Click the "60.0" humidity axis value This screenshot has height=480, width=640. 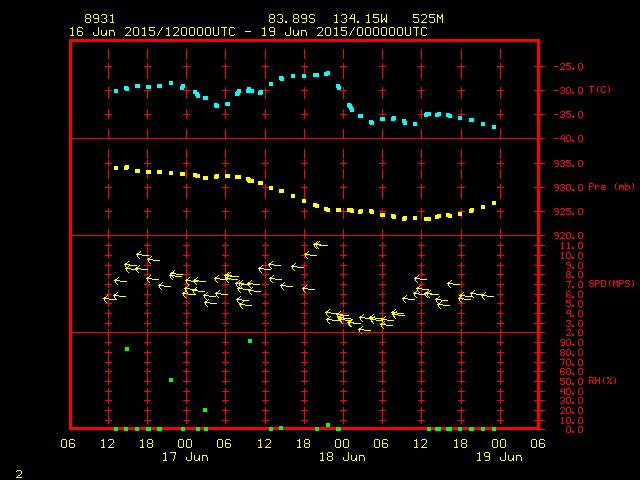[x=571, y=372]
